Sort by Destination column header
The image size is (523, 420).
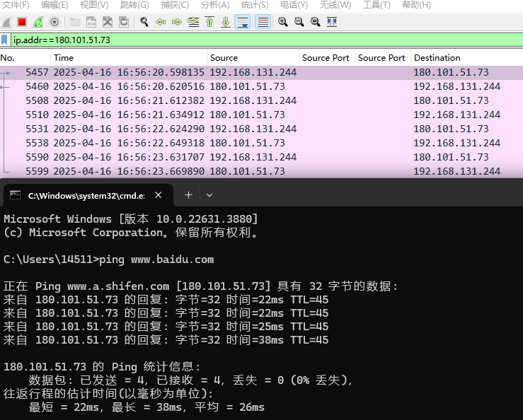coord(467,58)
